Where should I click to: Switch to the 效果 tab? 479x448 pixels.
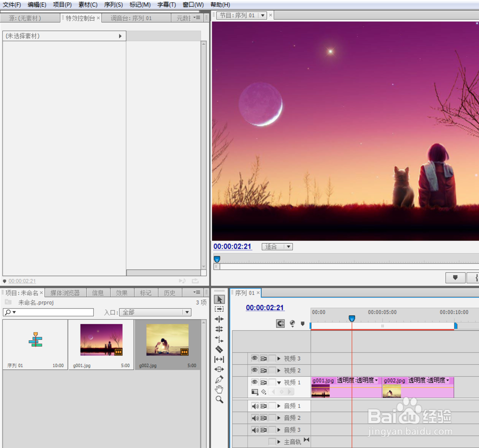point(122,293)
